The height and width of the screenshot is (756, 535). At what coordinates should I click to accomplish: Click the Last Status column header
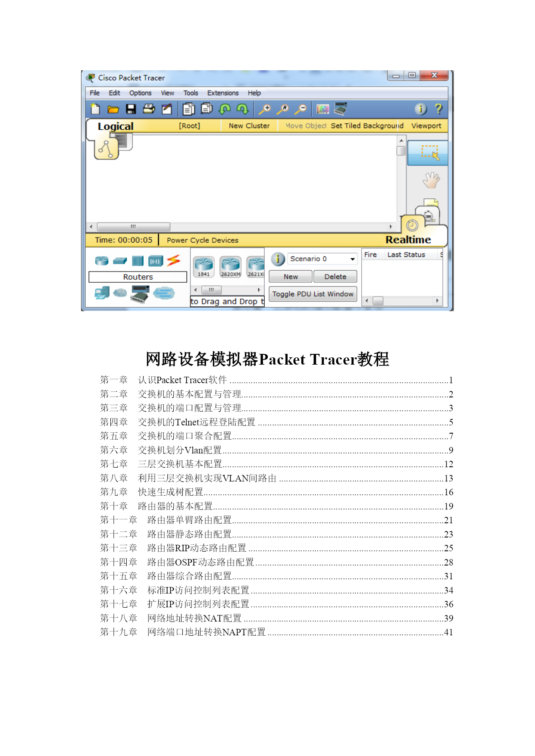pos(406,255)
